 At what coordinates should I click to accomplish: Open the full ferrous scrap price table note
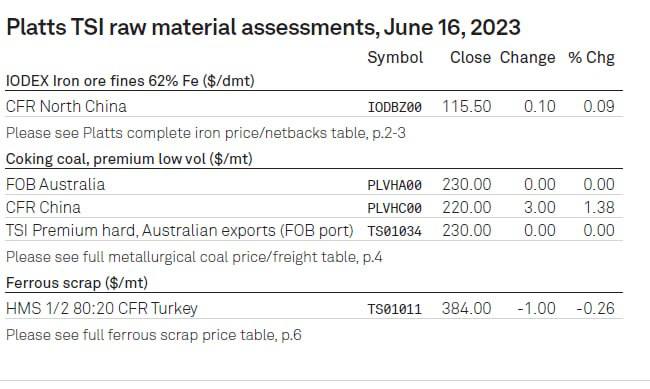point(154,335)
